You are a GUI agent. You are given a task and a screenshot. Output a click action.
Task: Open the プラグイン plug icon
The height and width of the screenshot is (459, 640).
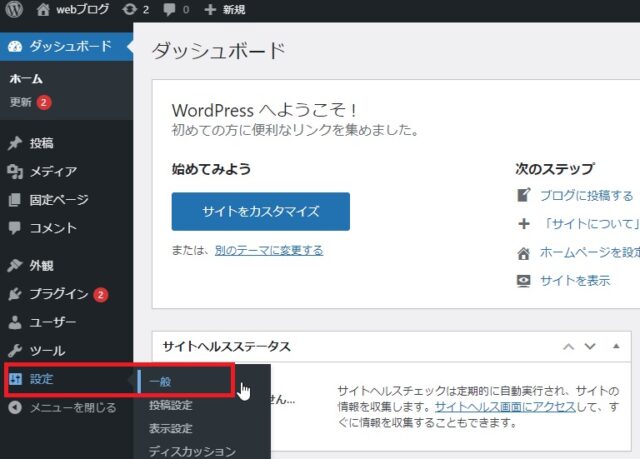click(x=15, y=294)
